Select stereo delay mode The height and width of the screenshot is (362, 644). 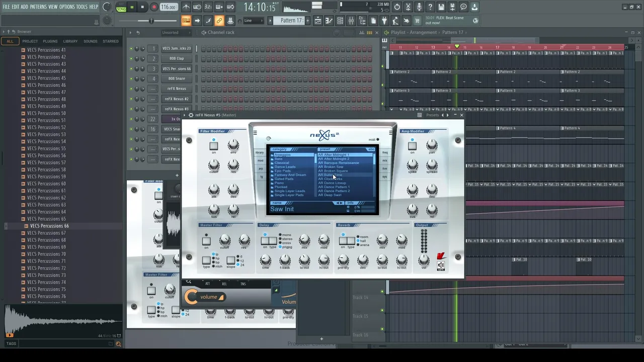285,239
